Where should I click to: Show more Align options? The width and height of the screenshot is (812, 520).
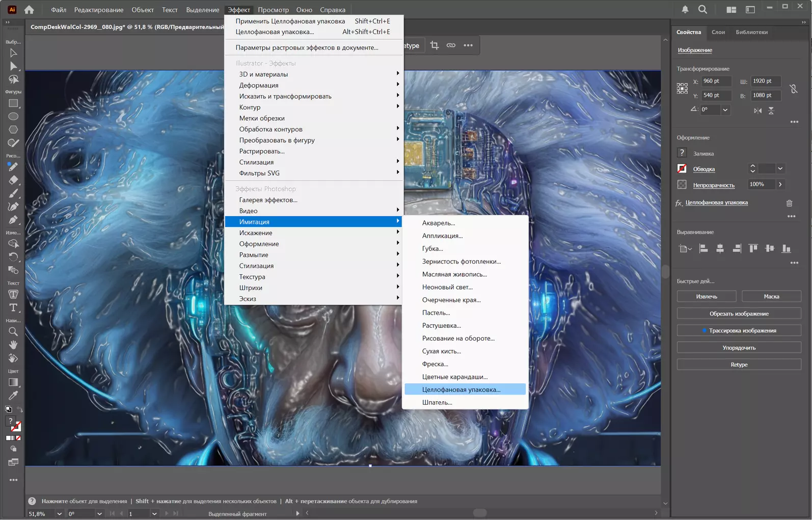tap(794, 263)
